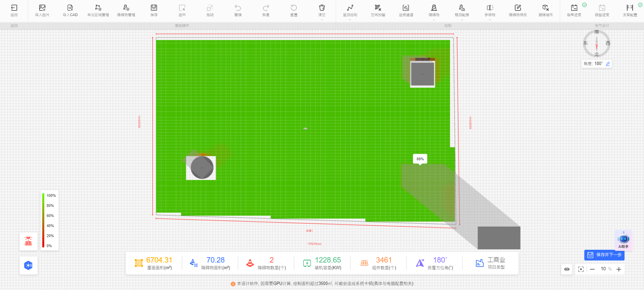This screenshot has width=644, height=290.
Task: Click the fit-to-screen focus icon
Action: pyautogui.click(x=581, y=269)
